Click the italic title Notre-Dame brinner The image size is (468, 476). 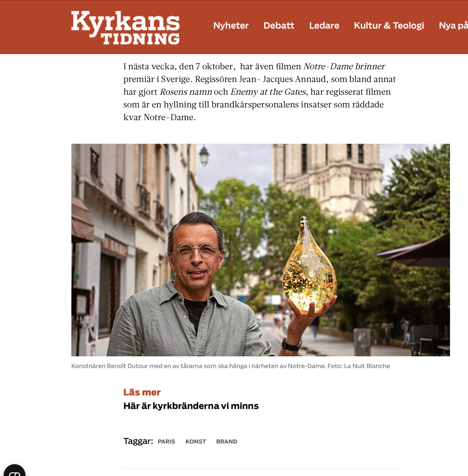tap(344, 66)
